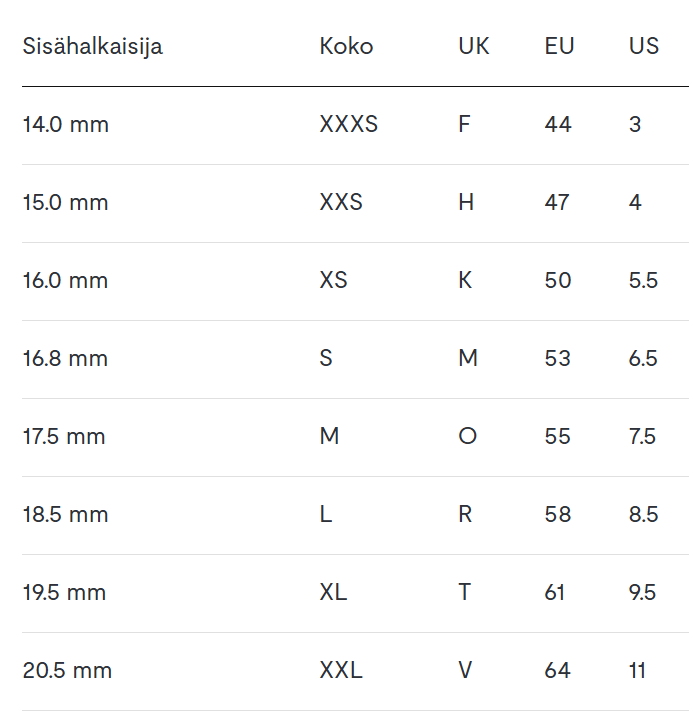
Task: Click the 19.5 mm diameter cell
Action: tap(64, 593)
